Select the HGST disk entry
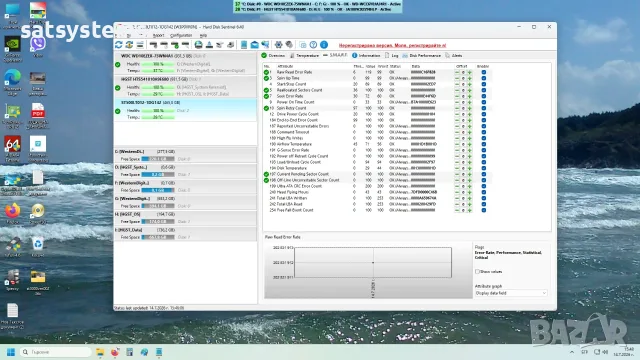Image resolution: width=640 pixels, height=360 pixels. [186, 87]
